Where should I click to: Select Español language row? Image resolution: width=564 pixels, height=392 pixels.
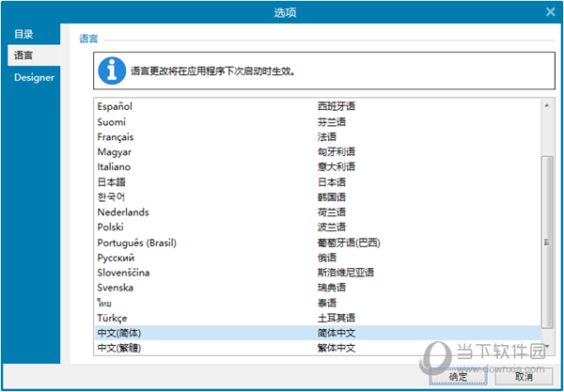point(318,106)
